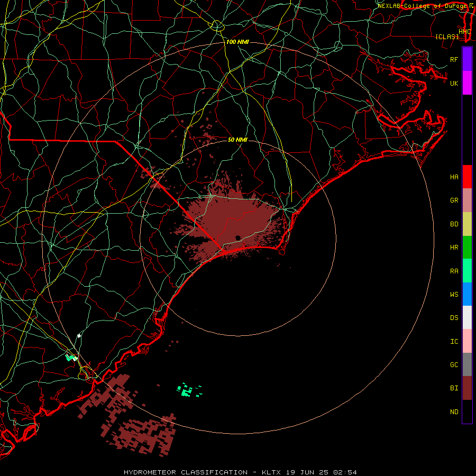
Task: Click the 02:54 timestamp
Action: pos(345,472)
